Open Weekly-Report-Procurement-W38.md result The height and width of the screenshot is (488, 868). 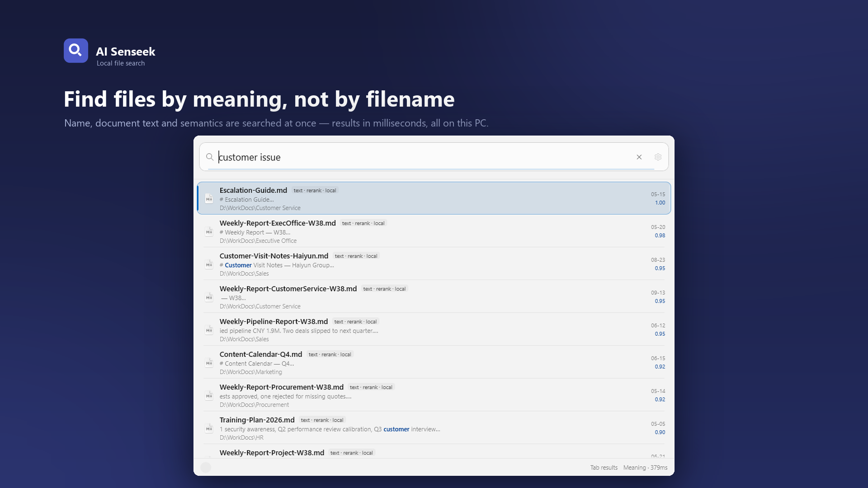click(x=434, y=395)
